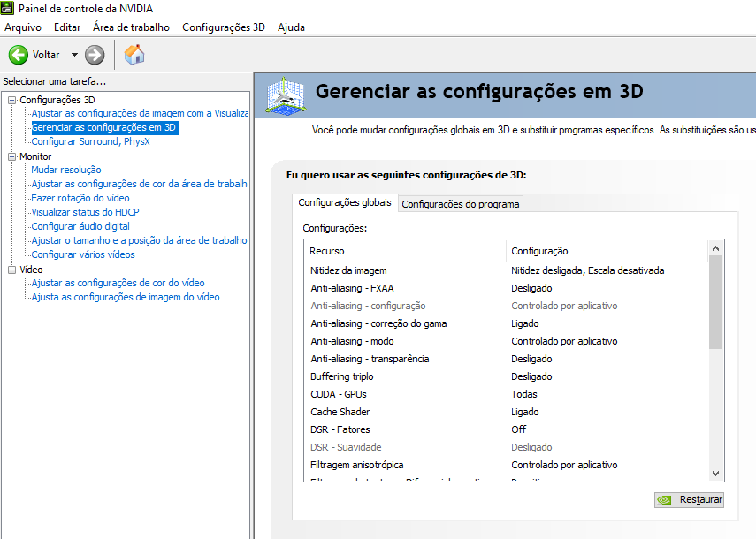Open the Editar menu
The height and width of the screenshot is (539, 756).
67,27
